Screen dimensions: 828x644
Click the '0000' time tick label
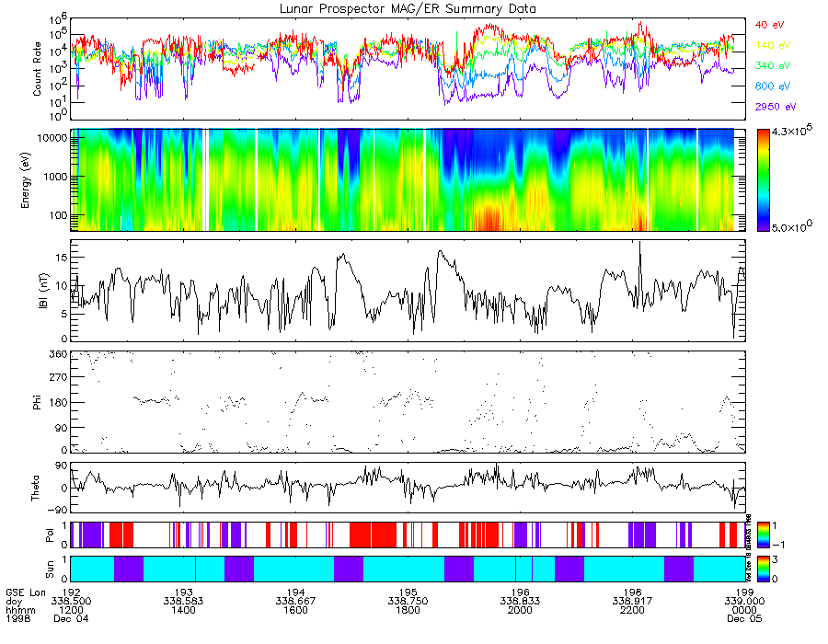coord(744,610)
